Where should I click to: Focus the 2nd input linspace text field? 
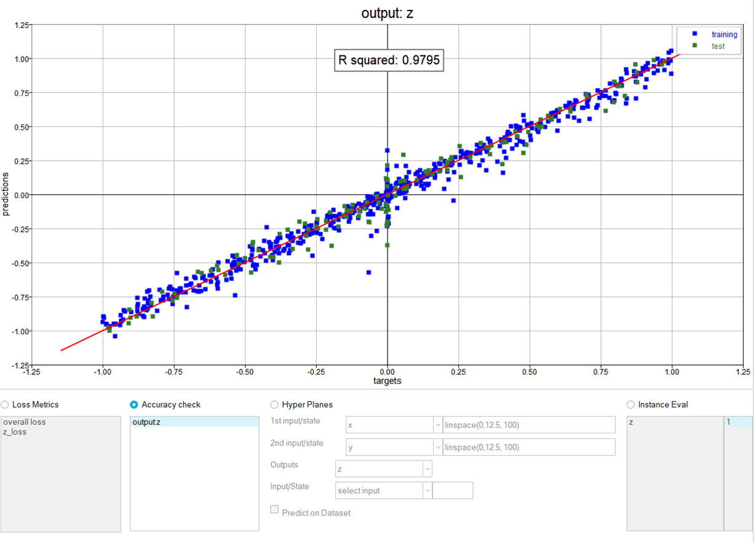[x=528, y=447]
